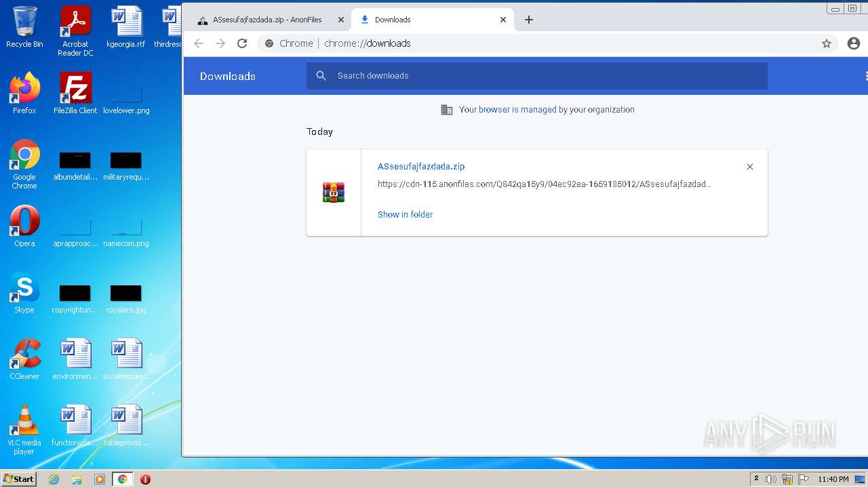Show hidden system tray icons
This screenshot has height=488, width=868.
pos(756,479)
